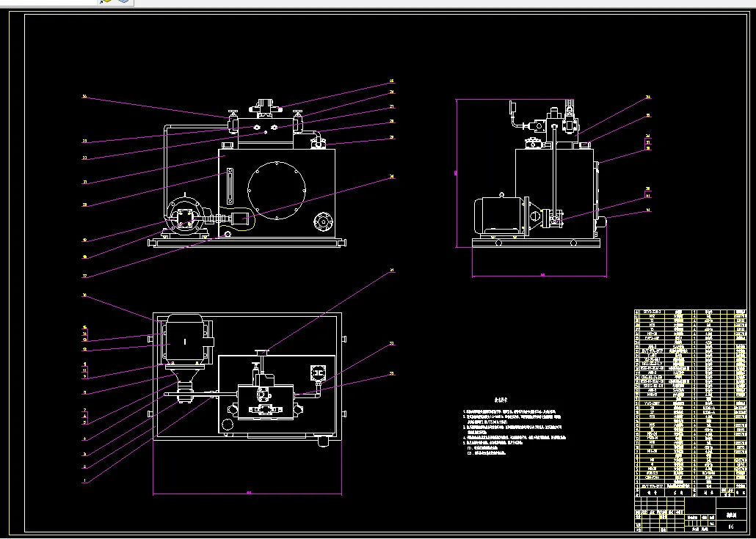Select the vertical height dimension left of side view
This screenshot has height=539, width=756.
pos(456,173)
